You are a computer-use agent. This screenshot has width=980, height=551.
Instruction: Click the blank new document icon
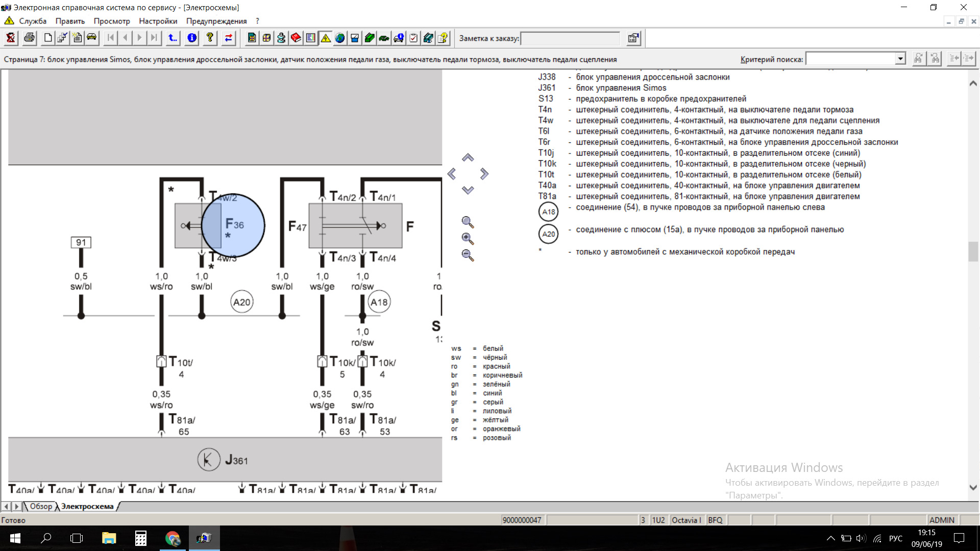tap(48, 38)
